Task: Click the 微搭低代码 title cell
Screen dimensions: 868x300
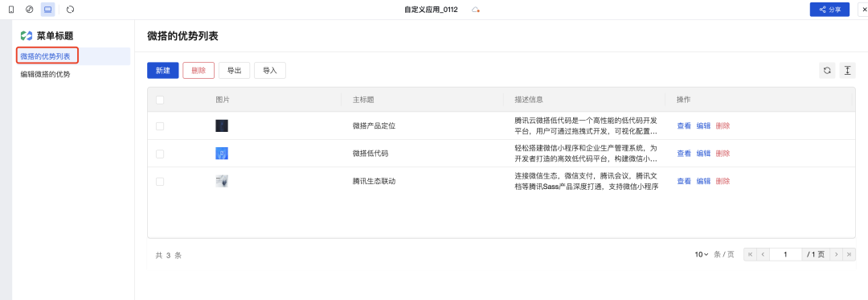Action: pos(371,154)
